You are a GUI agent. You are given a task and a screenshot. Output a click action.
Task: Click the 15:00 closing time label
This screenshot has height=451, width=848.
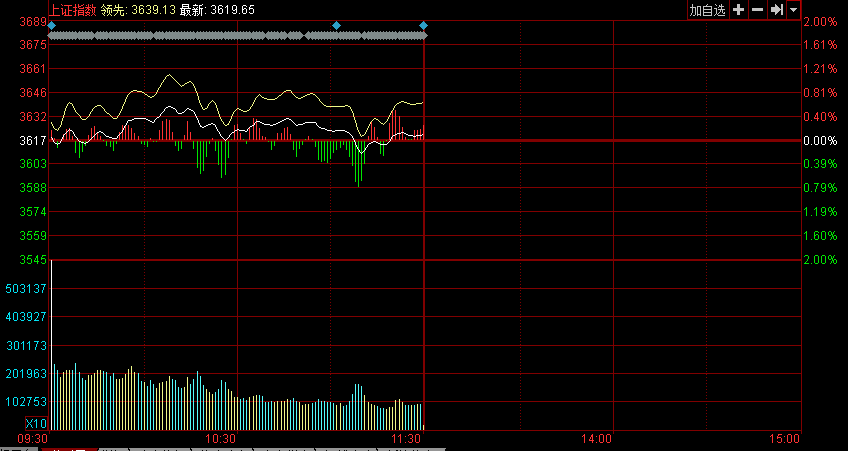785,439
